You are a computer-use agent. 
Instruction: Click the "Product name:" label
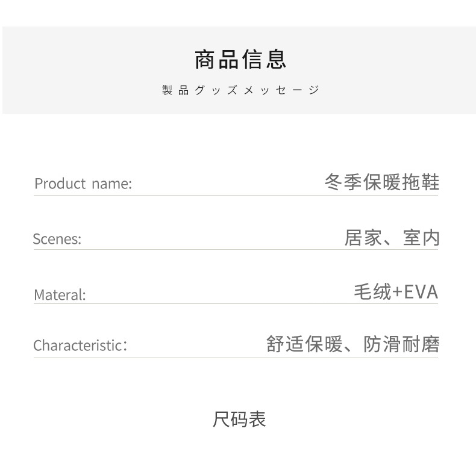[83, 184]
